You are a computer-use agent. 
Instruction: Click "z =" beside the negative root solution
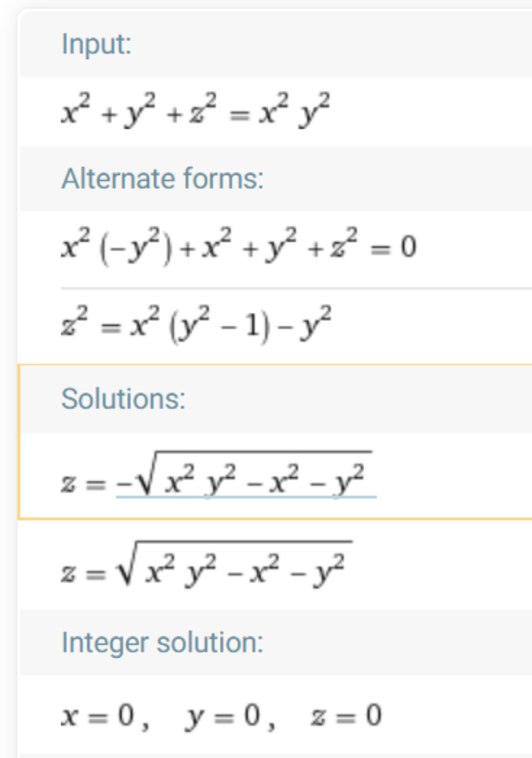click(x=83, y=484)
